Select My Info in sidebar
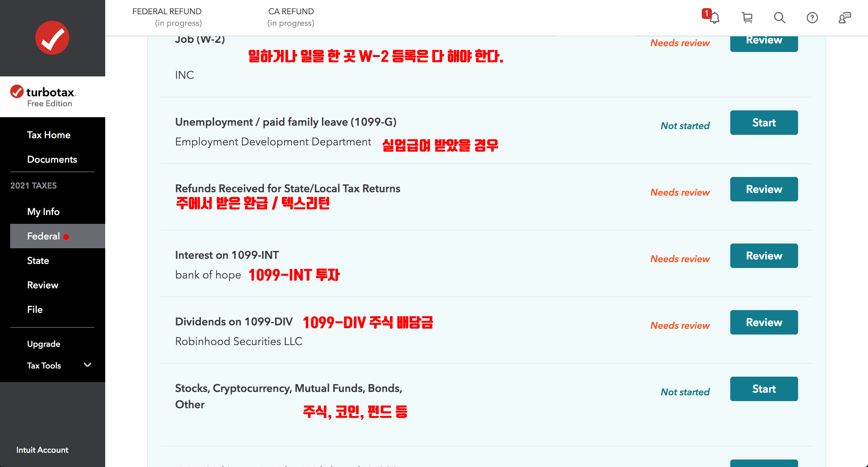This screenshot has height=467, width=868. 43,212
